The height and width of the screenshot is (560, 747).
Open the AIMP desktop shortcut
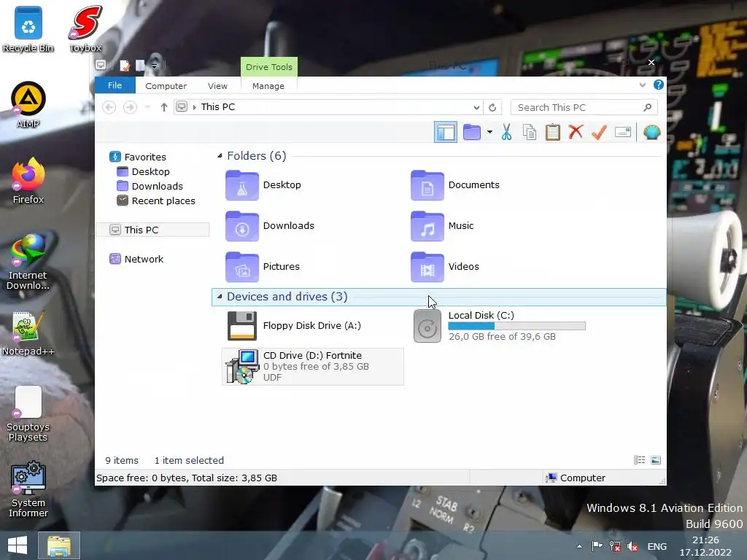coord(28,105)
